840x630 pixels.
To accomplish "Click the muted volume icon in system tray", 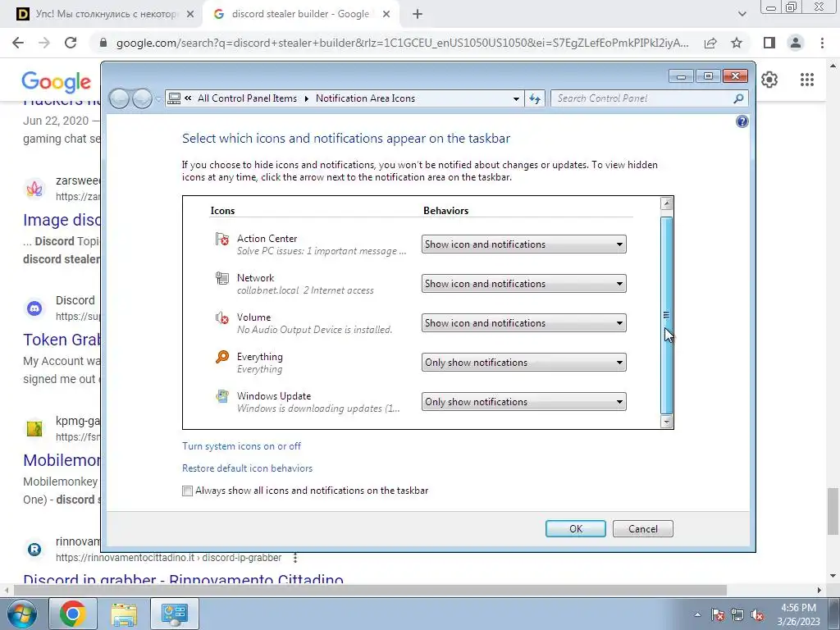I will pyautogui.click(x=757, y=614).
